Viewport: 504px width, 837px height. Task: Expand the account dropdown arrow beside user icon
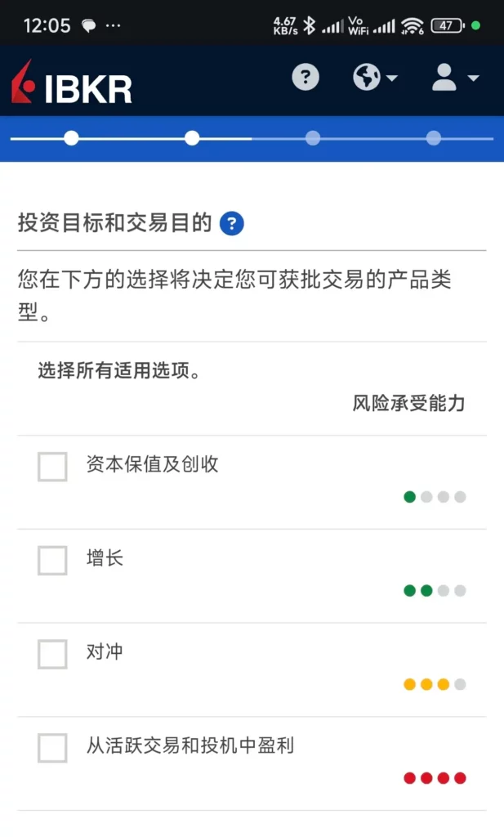[x=473, y=78]
